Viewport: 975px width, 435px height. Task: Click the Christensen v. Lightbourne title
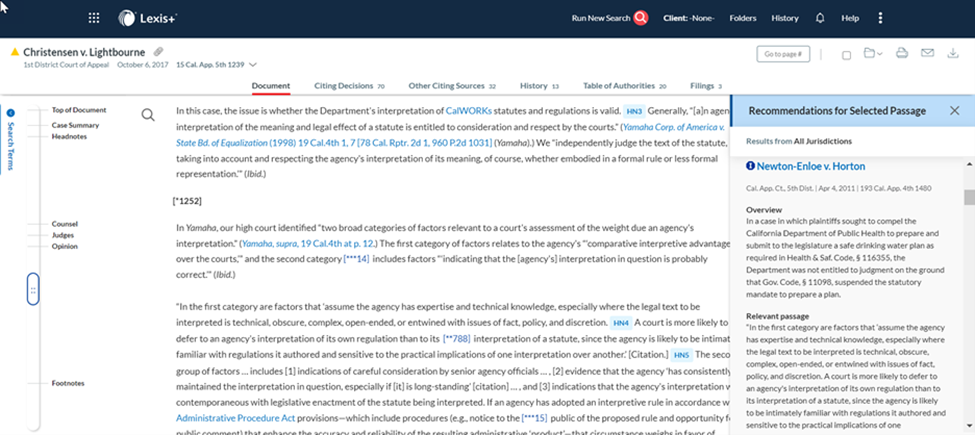[84, 52]
